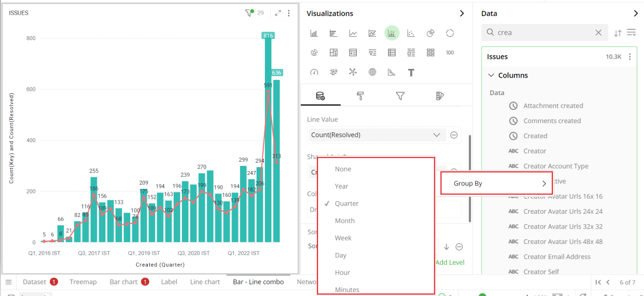Open Count(Resolved) line value dropdown
Image resolution: width=644 pixels, height=296 pixels.
[437, 135]
